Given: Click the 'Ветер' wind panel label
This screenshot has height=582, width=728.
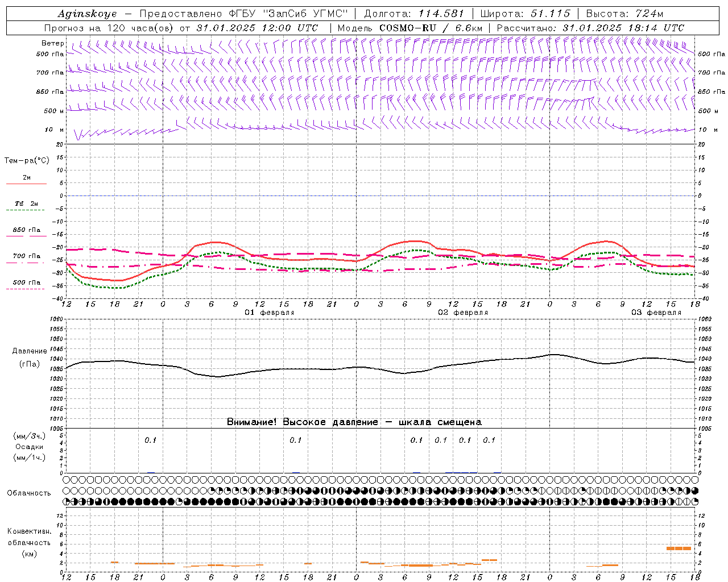Looking at the screenshot, I should (53, 43).
